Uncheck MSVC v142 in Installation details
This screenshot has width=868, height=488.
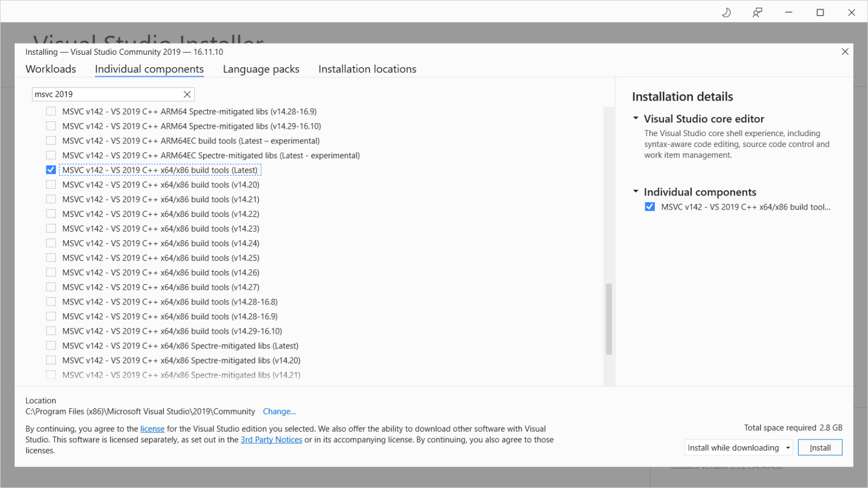[650, 207]
